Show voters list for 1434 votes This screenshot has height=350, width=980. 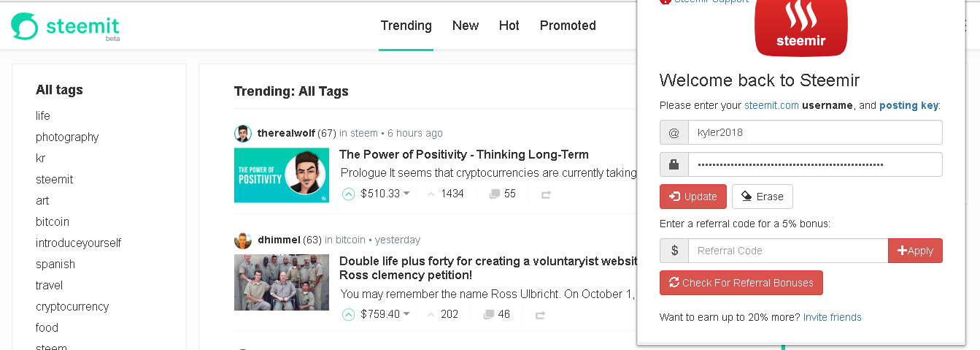pos(445,194)
